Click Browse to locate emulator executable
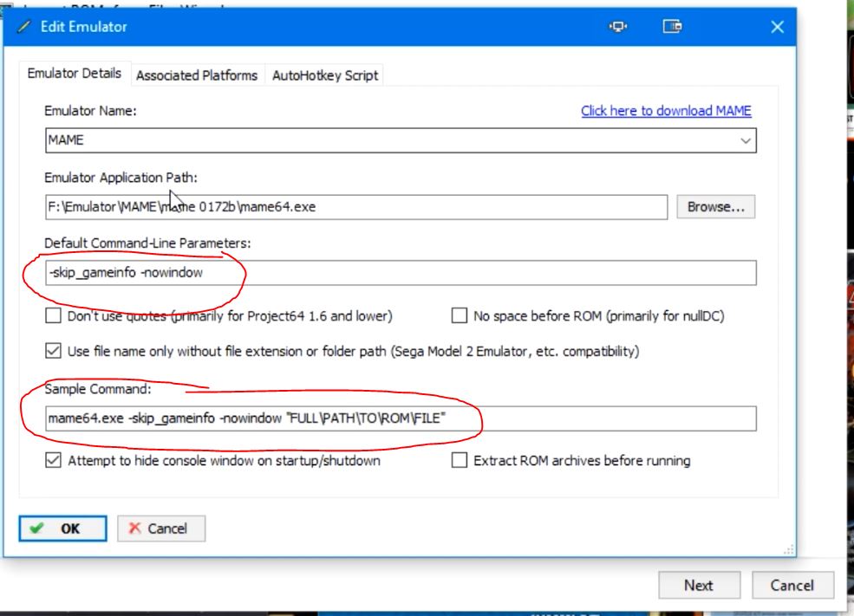The width and height of the screenshot is (854, 616). [x=715, y=207]
